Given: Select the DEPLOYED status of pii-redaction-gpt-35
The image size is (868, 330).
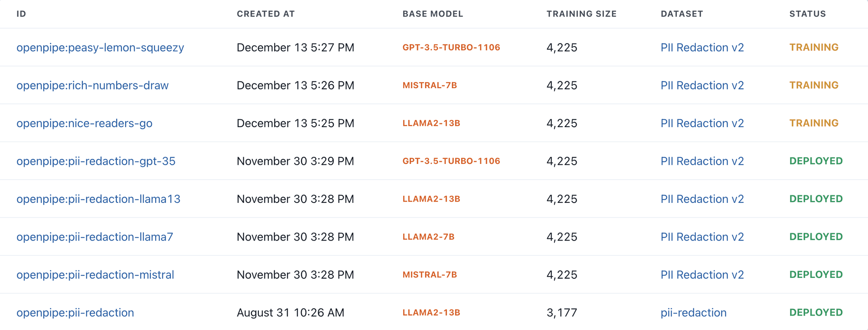Looking at the screenshot, I should coord(815,161).
